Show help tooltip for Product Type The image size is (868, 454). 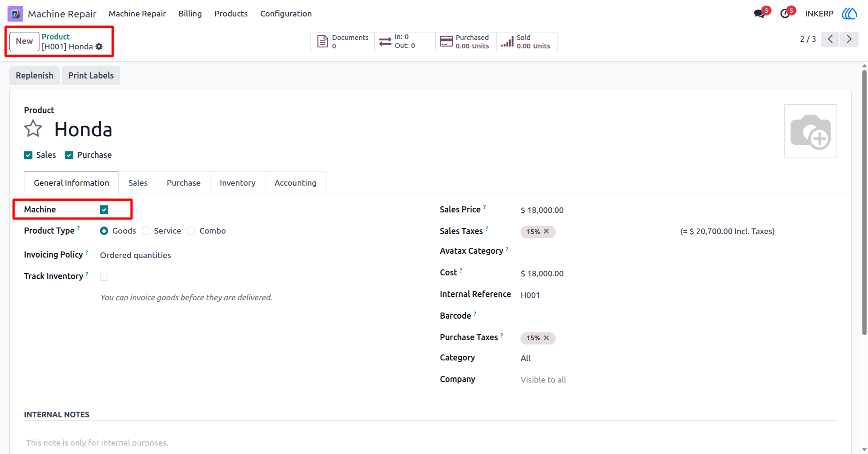coord(78,228)
